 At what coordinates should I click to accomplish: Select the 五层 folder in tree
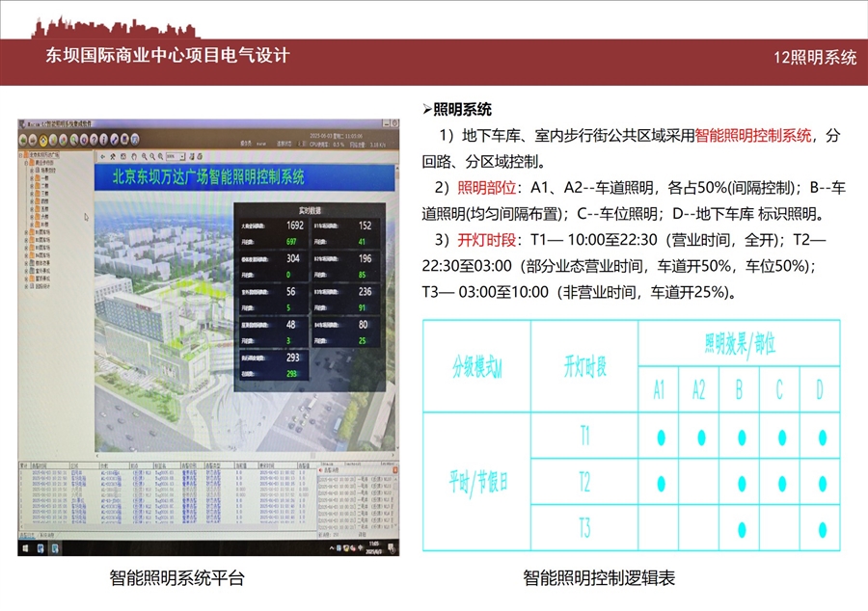[42, 209]
